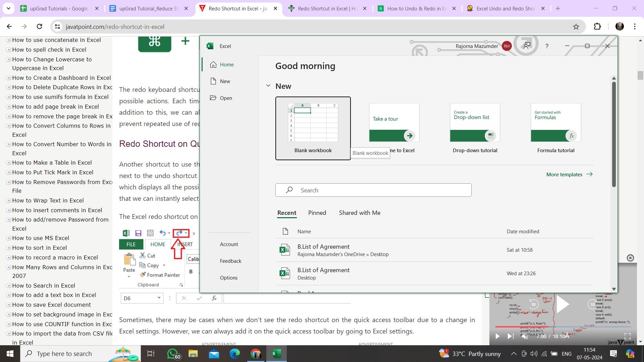Image resolution: width=644 pixels, height=362 pixels.
Task: Open Microsoft Edge from taskbar
Action: click(235, 354)
